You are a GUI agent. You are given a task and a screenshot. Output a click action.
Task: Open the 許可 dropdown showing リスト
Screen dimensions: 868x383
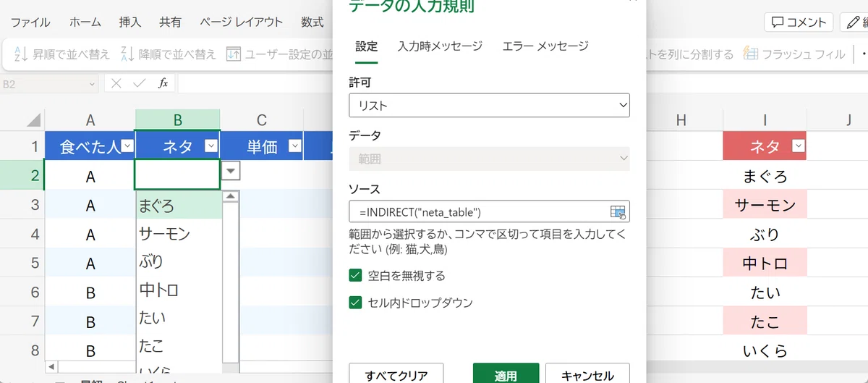pos(489,106)
